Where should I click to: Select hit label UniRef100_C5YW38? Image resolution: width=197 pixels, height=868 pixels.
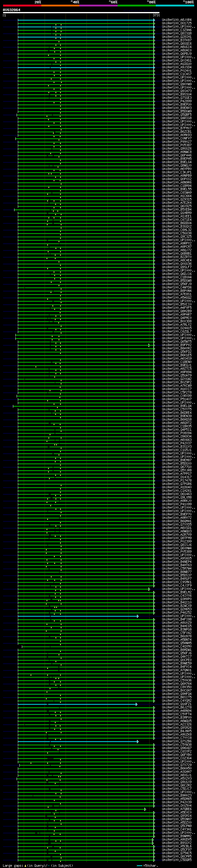coord(177,745)
